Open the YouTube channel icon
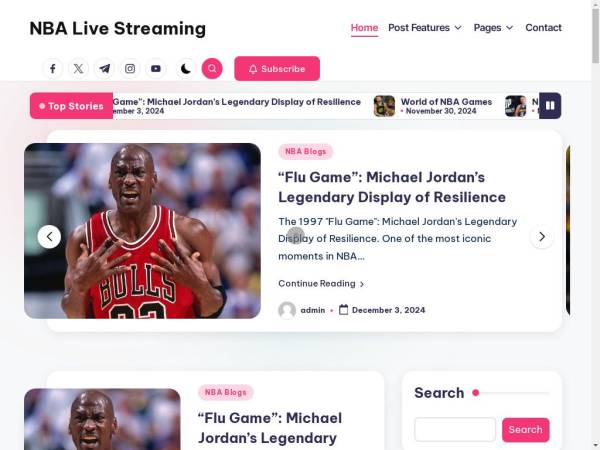 point(156,69)
